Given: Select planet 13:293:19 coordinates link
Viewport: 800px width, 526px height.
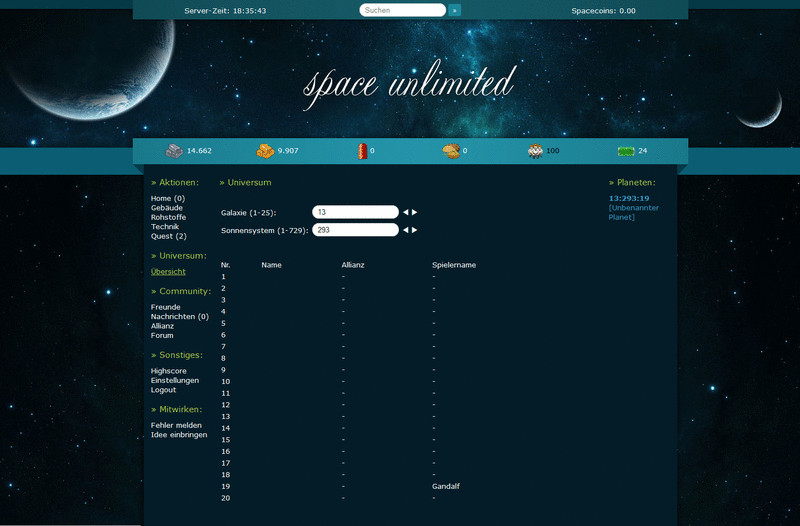Looking at the screenshot, I should [629, 198].
